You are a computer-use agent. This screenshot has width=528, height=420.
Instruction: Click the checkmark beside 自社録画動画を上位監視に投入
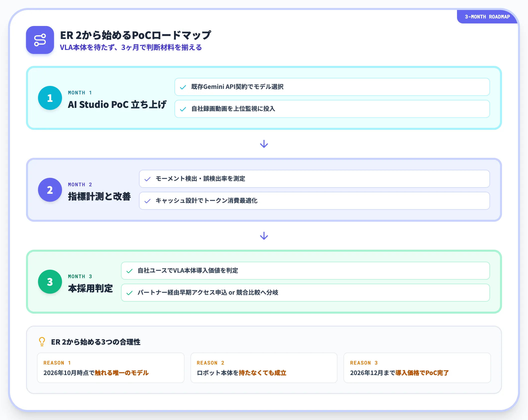183,109
